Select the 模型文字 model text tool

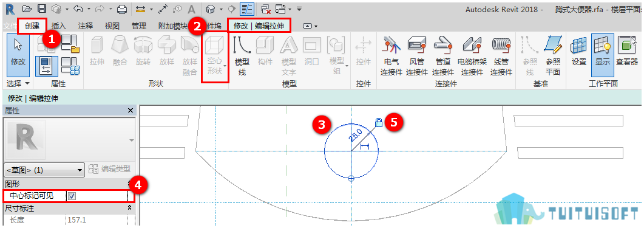[289, 56]
